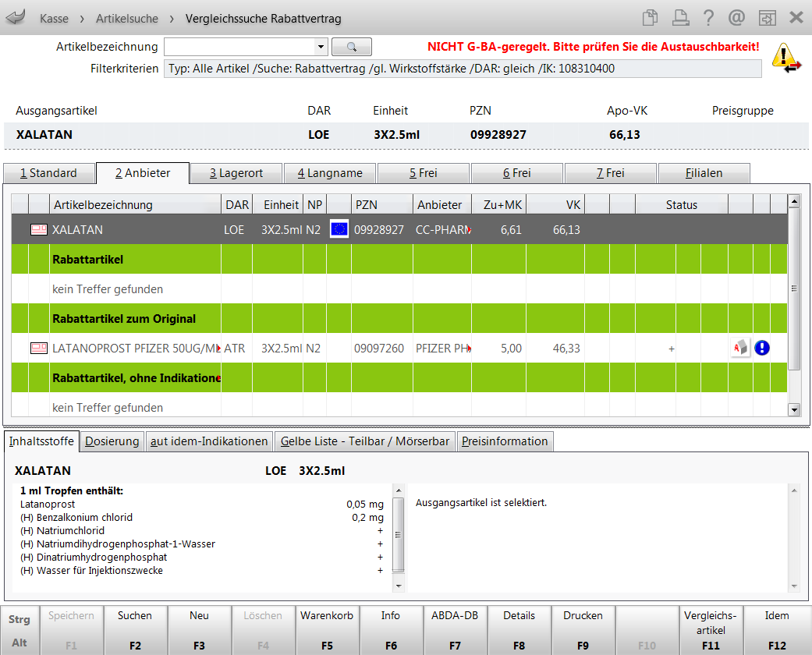The width and height of the screenshot is (812, 655).
Task: Click results table scrollbar down arrow
Action: coord(794,410)
